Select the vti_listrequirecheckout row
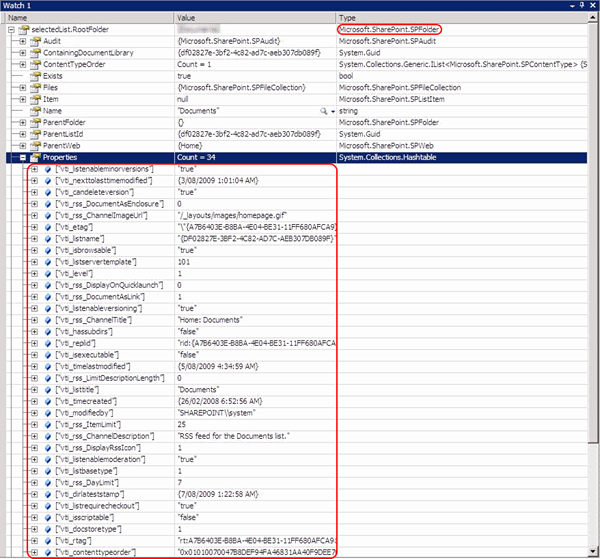Viewport: 600px width, 559px height. click(297, 506)
